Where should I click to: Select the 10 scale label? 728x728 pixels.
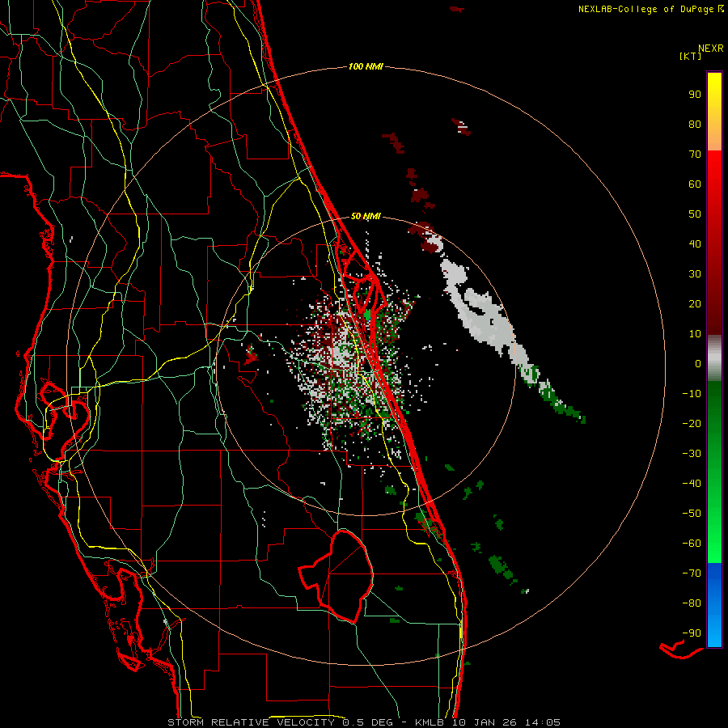pos(695,334)
